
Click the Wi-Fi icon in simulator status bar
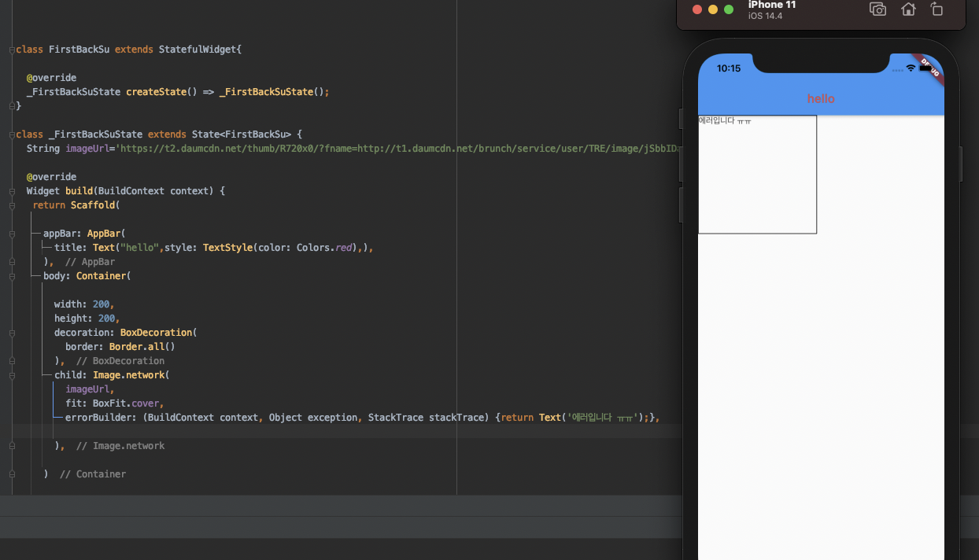point(911,68)
